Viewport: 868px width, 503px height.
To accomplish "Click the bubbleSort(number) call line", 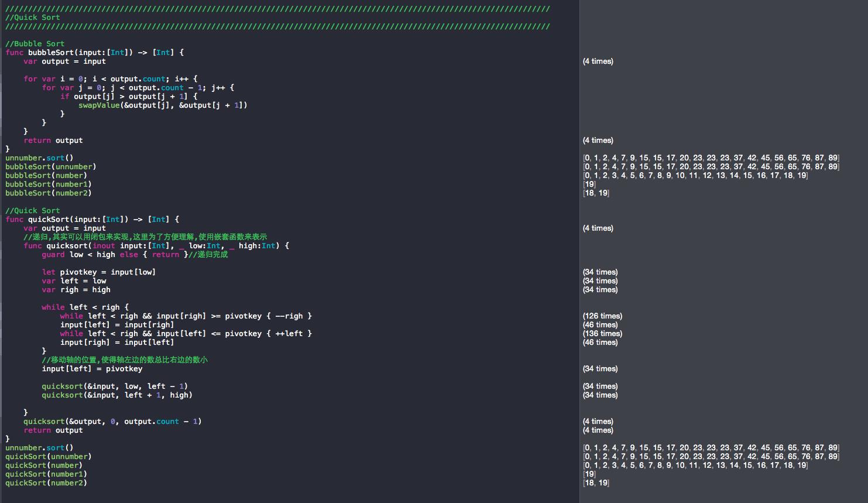I will click(46, 176).
